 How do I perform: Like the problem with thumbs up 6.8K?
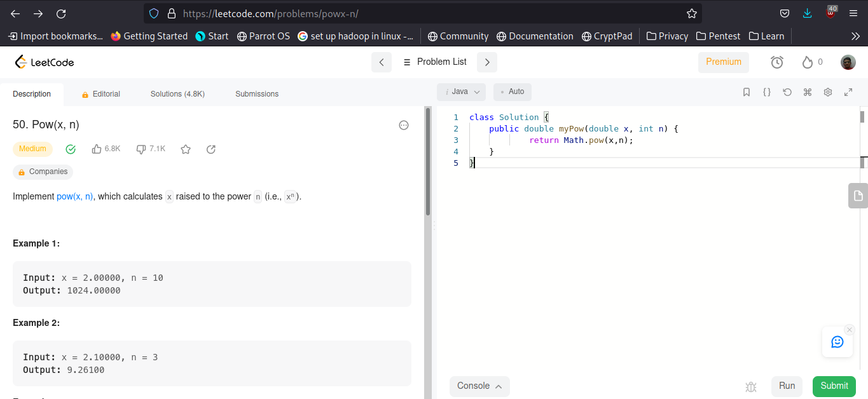[x=106, y=149]
